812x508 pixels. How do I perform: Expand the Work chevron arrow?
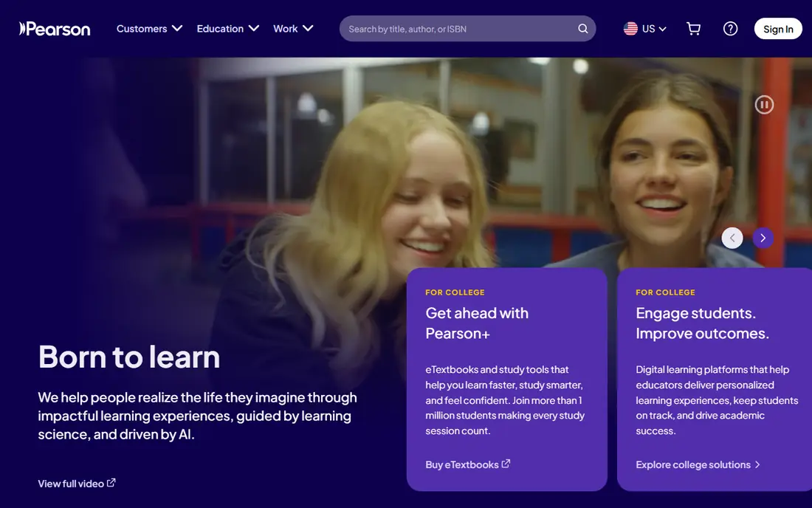[x=308, y=29]
